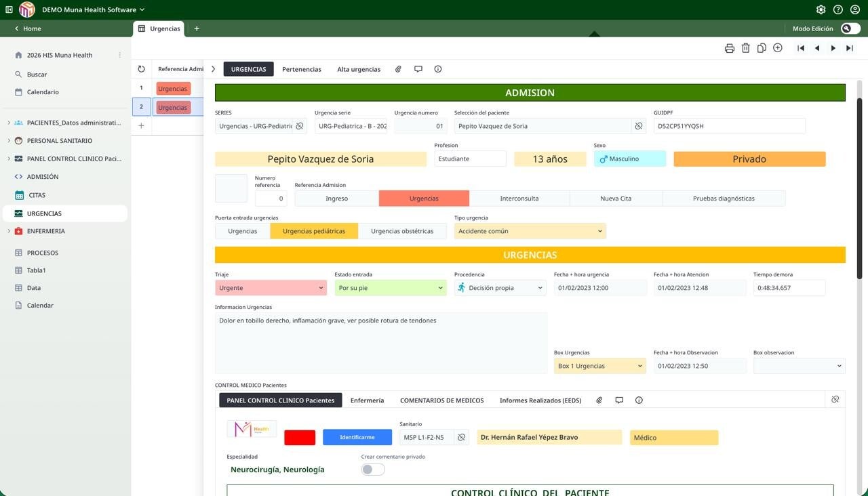The width and height of the screenshot is (868, 496).
Task: Open the Estado entrada dropdown
Action: point(391,288)
